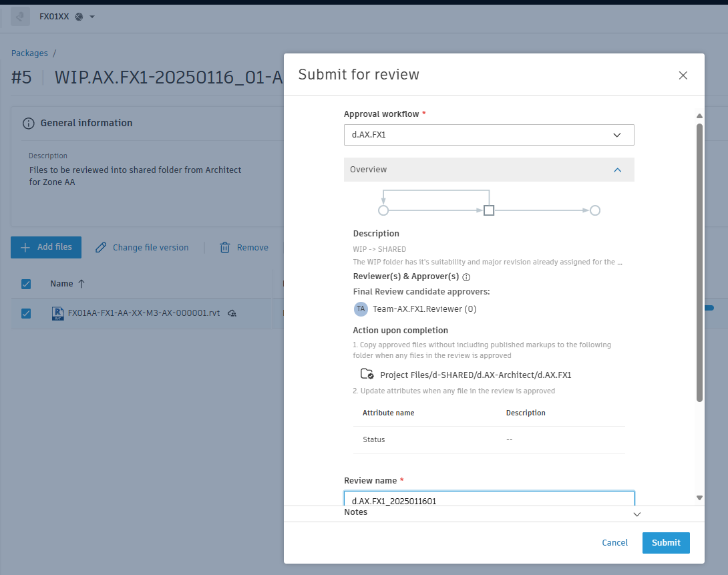Click the final circle in workflow diagram
The image size is (728, 575).
(x=594, y=210)
